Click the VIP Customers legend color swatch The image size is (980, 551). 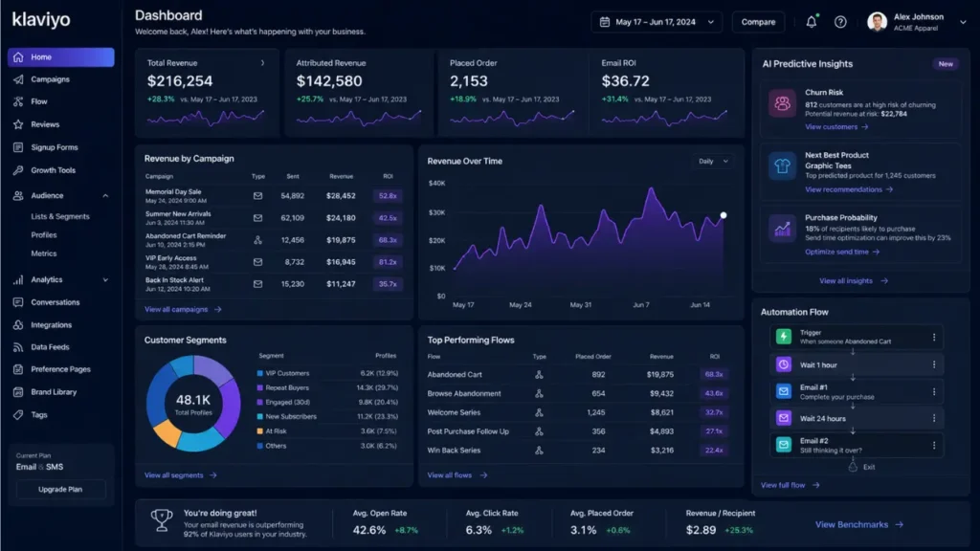pos(260,374)
